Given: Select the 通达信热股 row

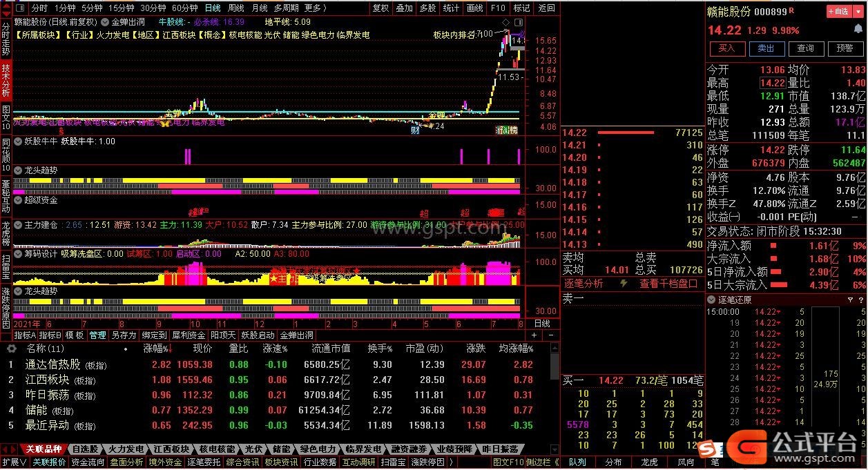Looking at the screenshot, I should click(x=276, y=364).
